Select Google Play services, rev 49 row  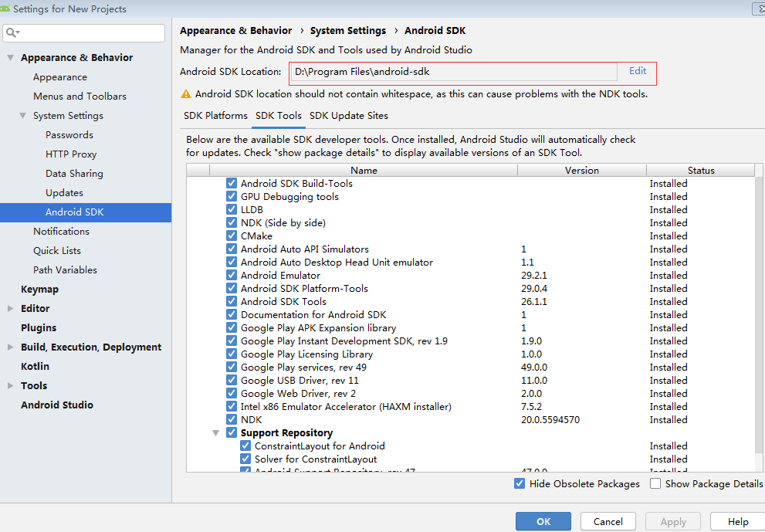coord(470,368)
